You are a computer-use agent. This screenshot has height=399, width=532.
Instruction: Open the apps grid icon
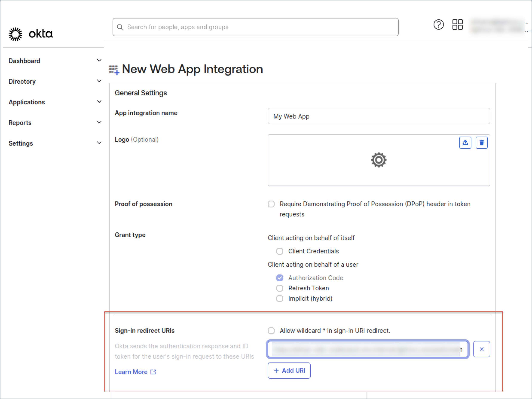457,24
